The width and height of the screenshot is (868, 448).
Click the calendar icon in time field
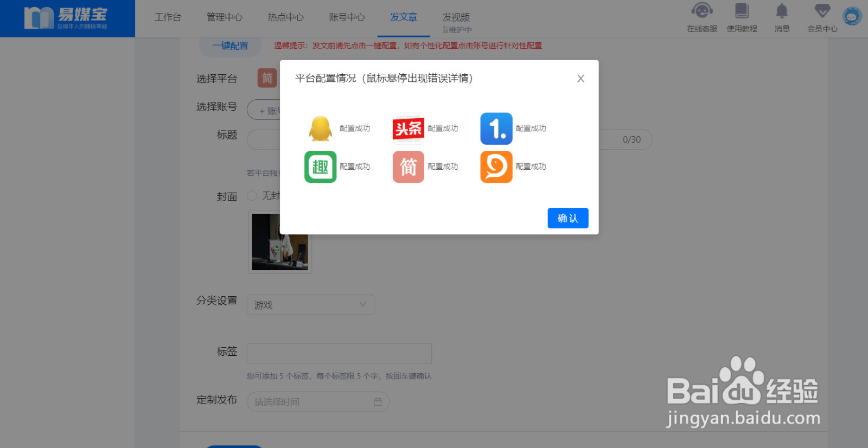pos(378,402)
